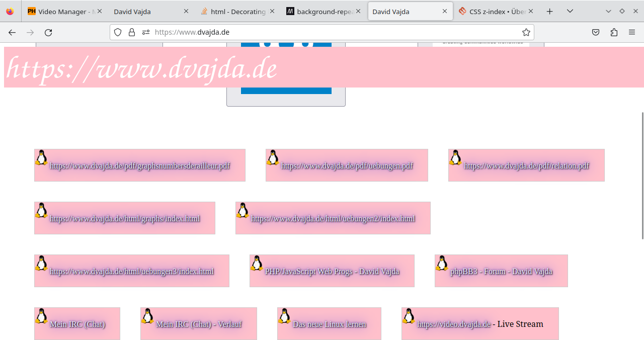Open the list-all-tabs chevron

(x=570, y=11)
